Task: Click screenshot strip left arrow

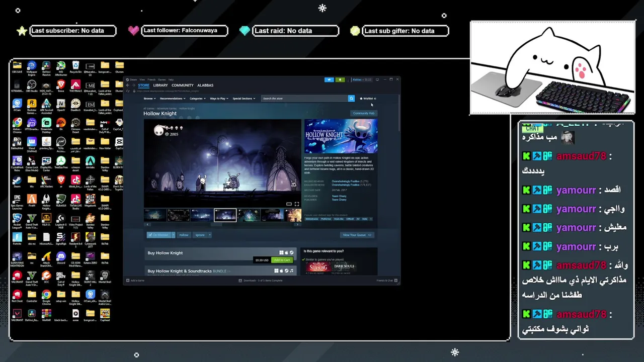Action: point(147,224)
